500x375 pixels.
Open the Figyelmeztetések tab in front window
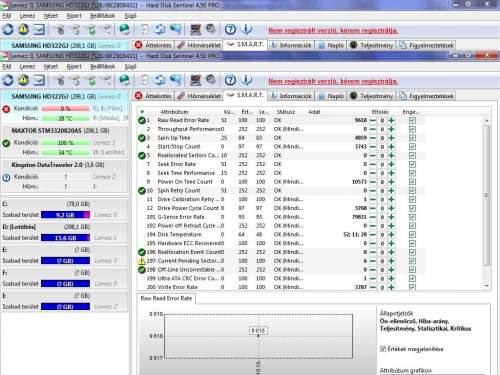pos(427,96)
